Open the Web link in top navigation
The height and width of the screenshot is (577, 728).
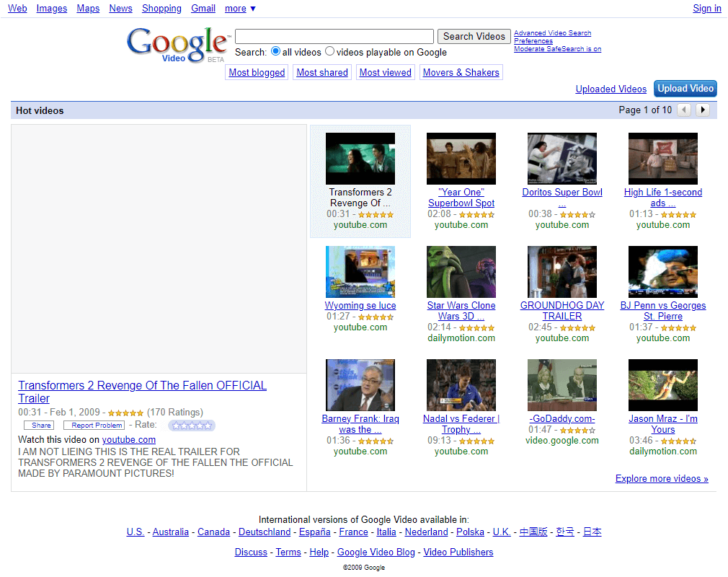coord(17,9)
